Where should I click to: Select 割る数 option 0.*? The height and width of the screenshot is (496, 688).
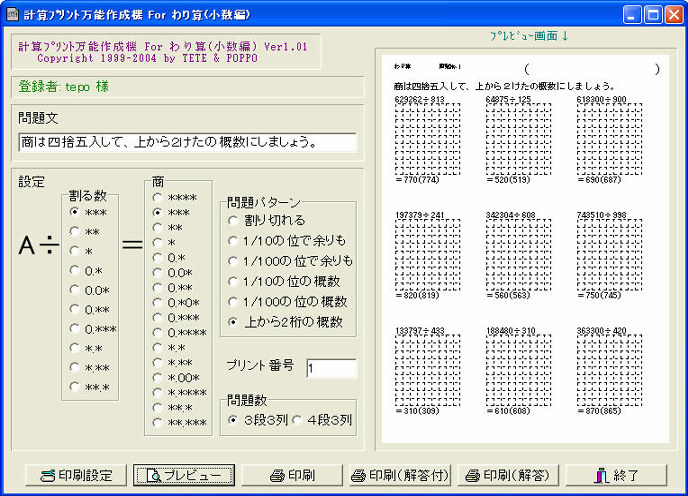(86, 271)
